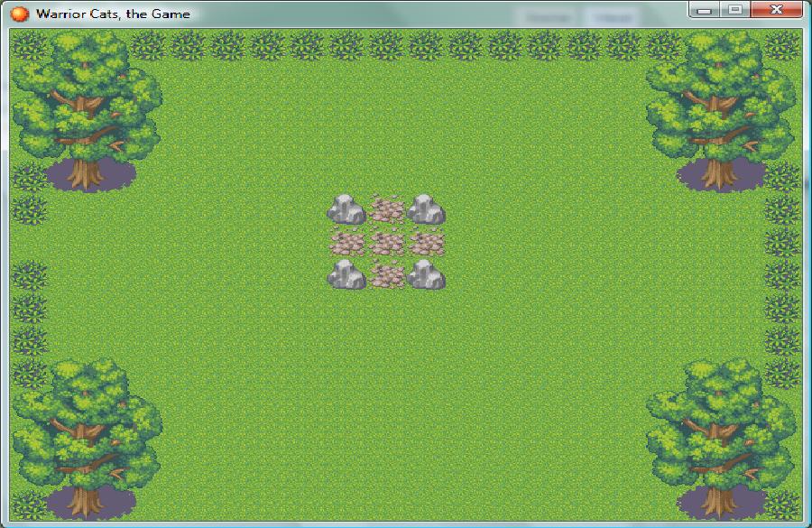Click the large tree in the bottom-right corner
This screenshot has width=812, height=528.
(x=720, y=439)
